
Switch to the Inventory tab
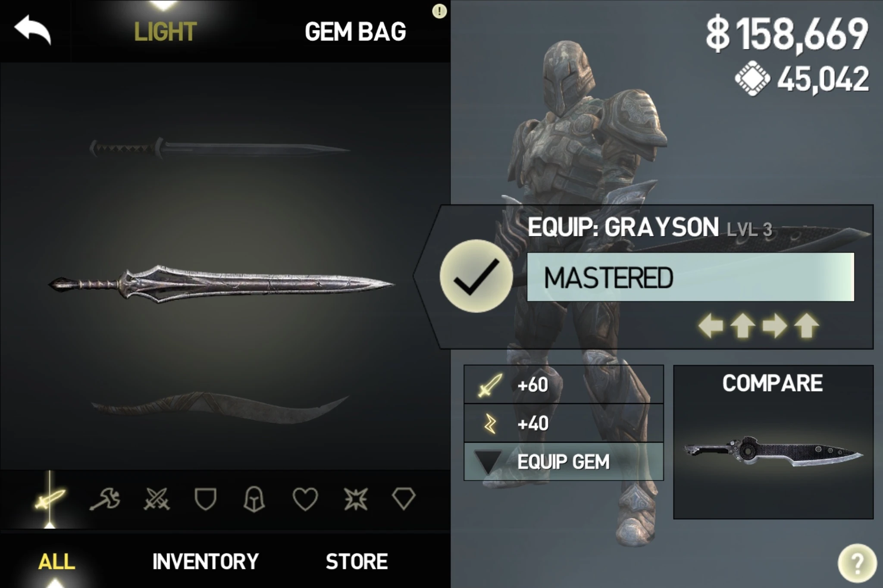coord(205,561)
